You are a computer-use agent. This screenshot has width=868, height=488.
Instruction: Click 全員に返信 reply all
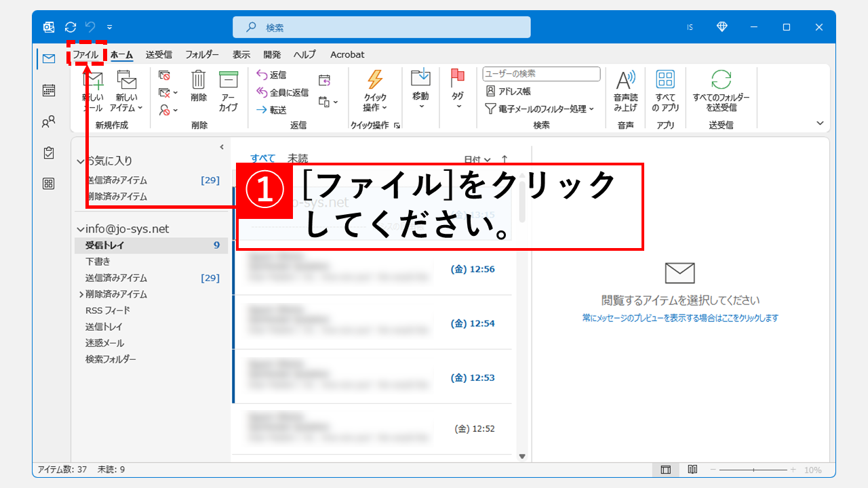click(x=282, y=92)
